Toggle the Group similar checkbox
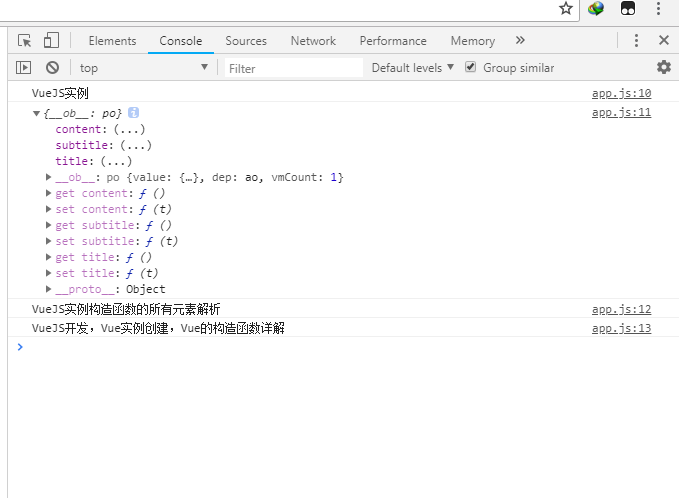 coord(470,67)
